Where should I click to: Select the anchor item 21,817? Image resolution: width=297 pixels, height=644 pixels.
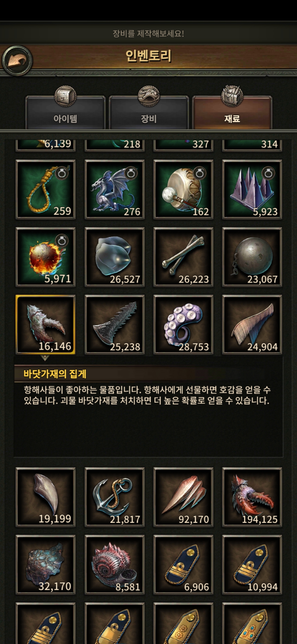[x=114, y=497]
